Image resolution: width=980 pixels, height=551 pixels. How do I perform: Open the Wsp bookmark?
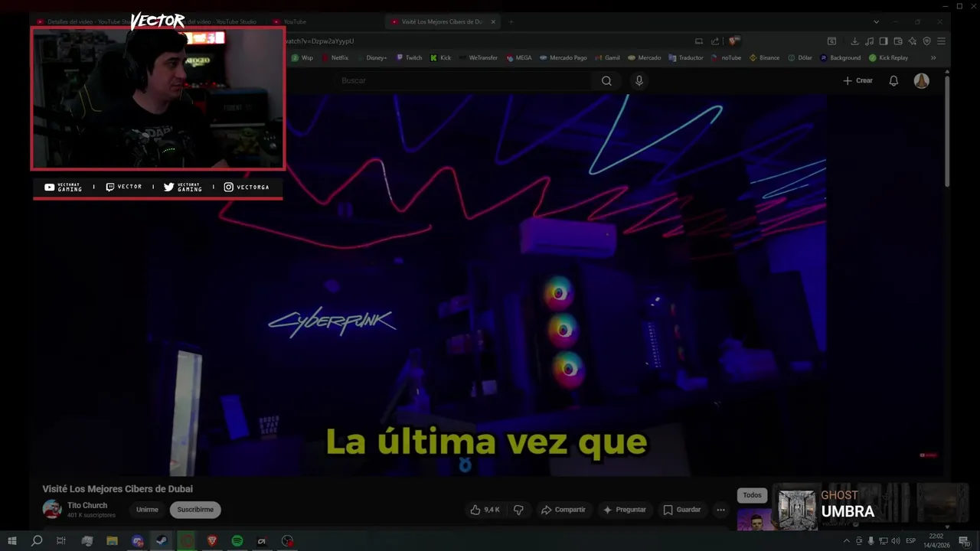pos(302,57)
